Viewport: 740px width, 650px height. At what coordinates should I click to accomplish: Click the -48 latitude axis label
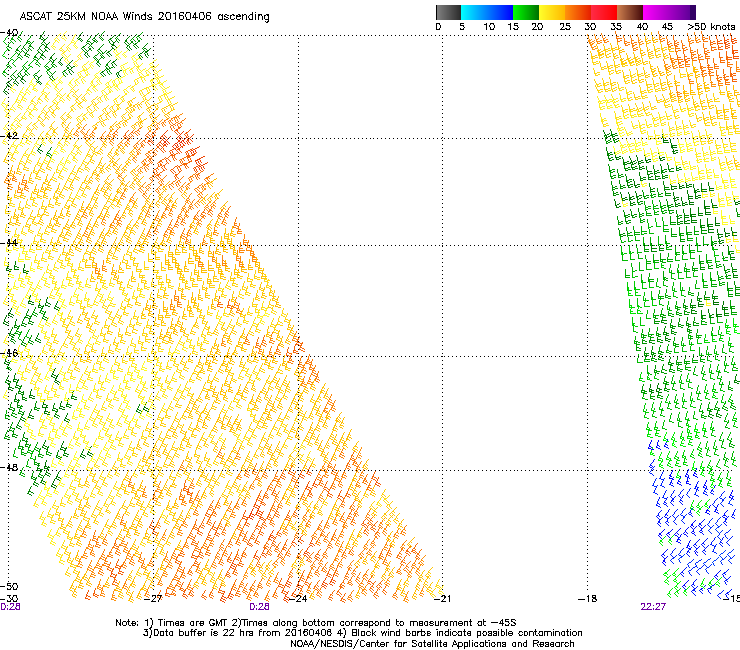tap(9, 467)
